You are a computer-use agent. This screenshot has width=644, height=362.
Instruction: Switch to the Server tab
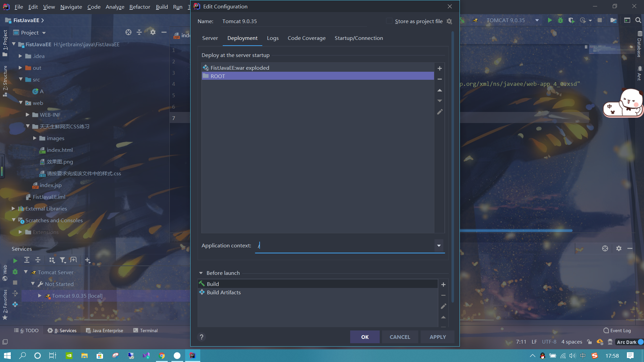[x=210, y=38]
